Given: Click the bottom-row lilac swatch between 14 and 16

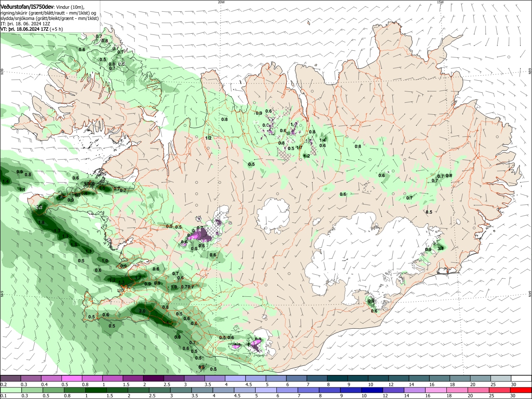Looking at the screenshot, I should [x=414, y=390].
